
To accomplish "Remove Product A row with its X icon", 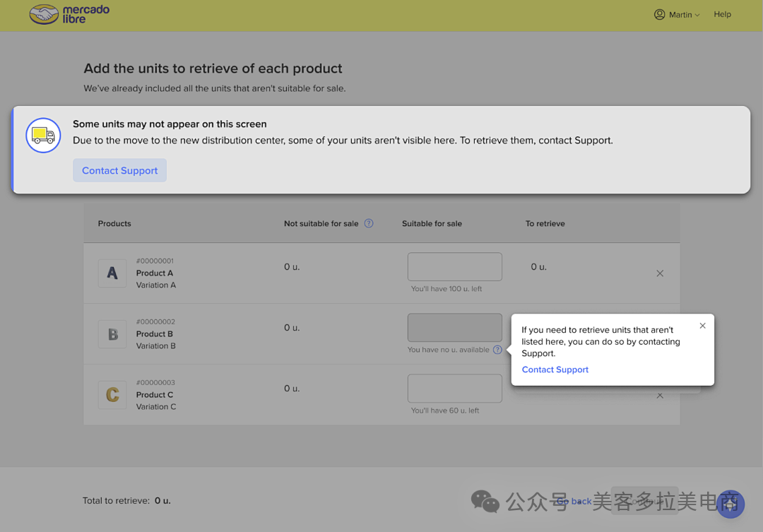I will coord(660,273).
